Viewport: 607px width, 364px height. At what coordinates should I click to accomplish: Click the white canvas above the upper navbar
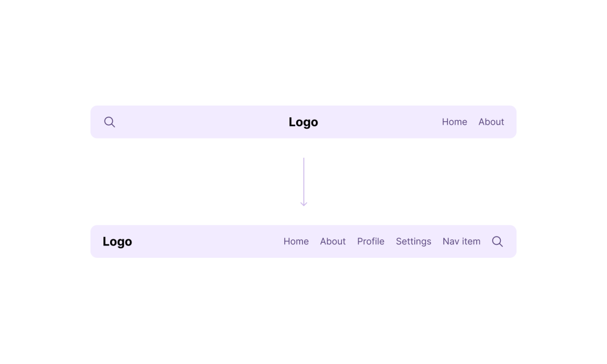[303, 52]
